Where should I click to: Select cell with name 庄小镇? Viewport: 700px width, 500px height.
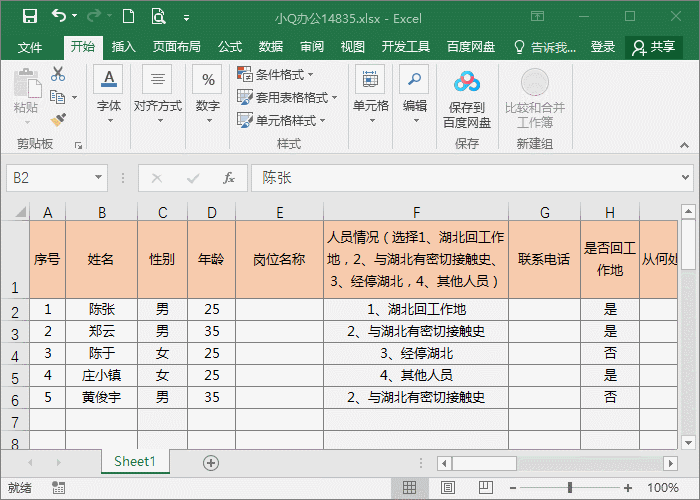pos(101,375)
